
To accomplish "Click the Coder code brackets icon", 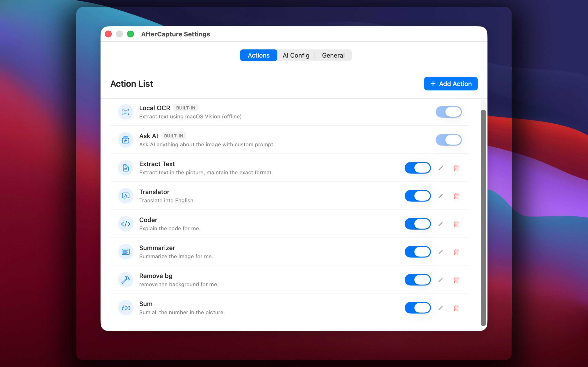I will (x=126, y=224).
